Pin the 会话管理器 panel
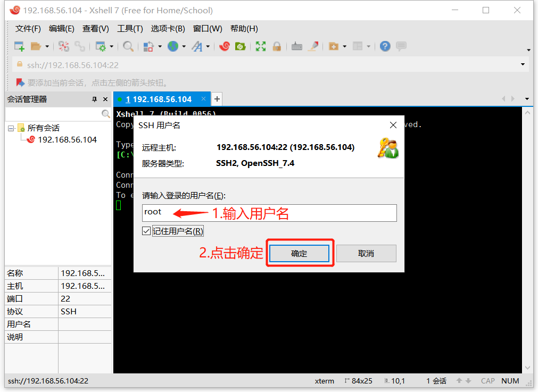This screenshot has height=392, width=538. tap(94, 99)
